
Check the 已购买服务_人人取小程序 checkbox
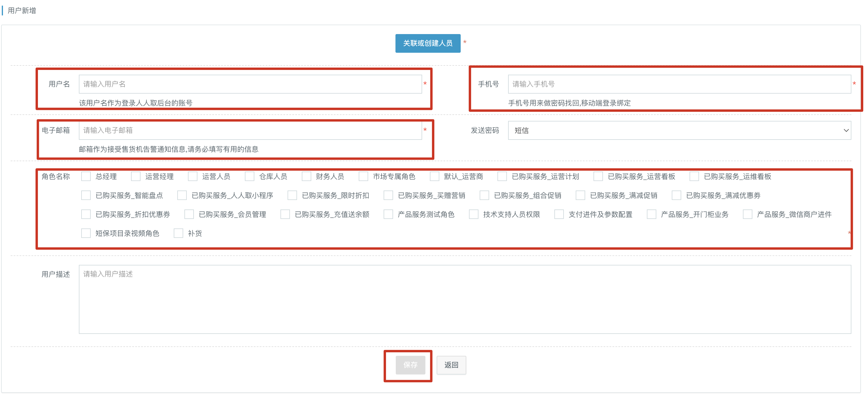[182, 195]
